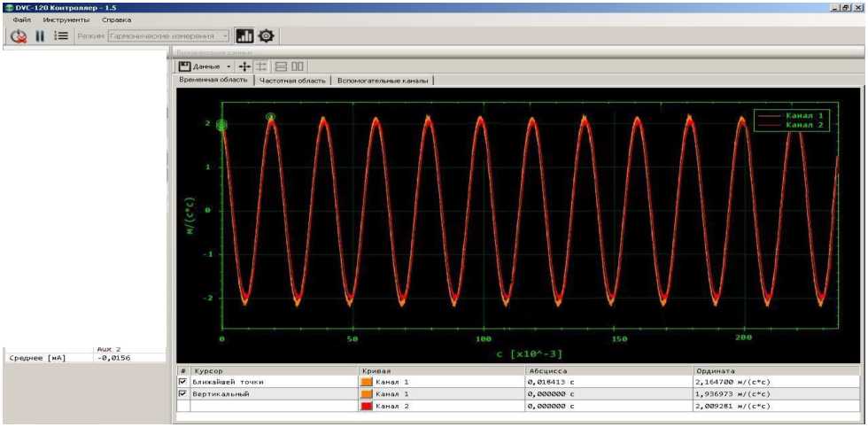
Task: Uncheck the Вертикальный cursor checkbox
Action: click(x=183, y=394)
